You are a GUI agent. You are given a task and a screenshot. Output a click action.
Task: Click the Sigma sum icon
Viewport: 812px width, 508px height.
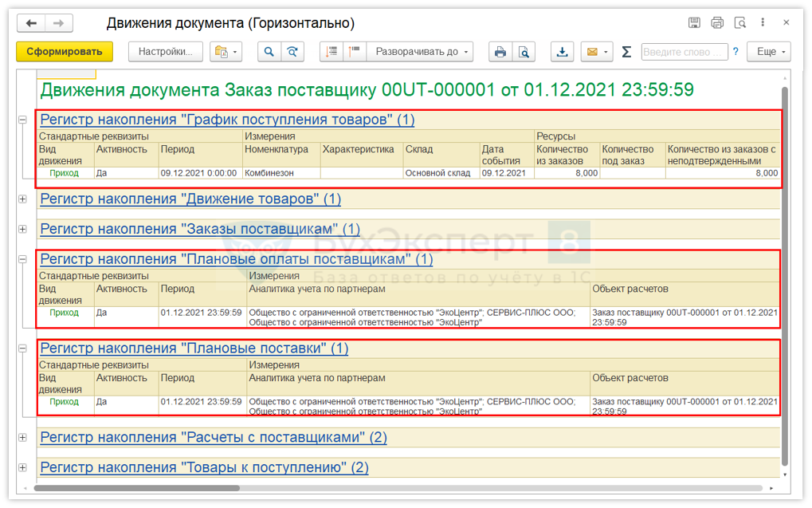point(626,52)
